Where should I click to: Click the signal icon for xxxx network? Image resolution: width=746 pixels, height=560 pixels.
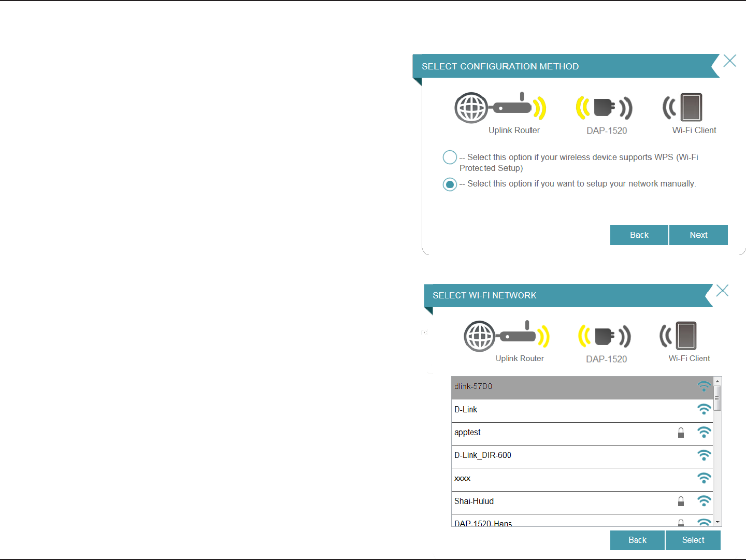pos(704,478)
